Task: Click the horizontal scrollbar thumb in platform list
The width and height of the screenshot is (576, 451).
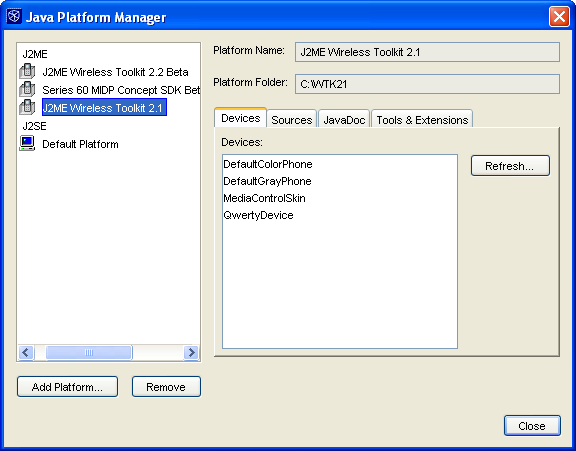Action: tap(89, 353)
